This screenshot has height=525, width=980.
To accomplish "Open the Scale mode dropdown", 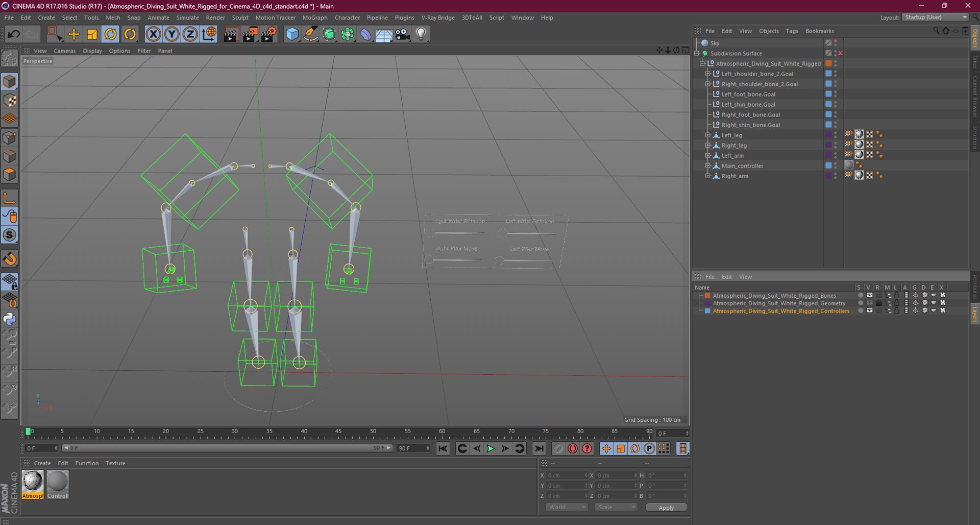I will pos(616,507).
